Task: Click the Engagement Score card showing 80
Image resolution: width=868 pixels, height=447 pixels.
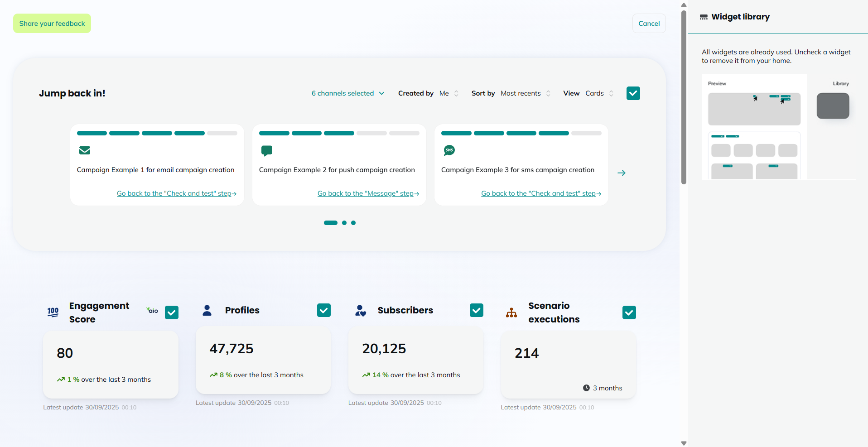Action: coord(111,365)
